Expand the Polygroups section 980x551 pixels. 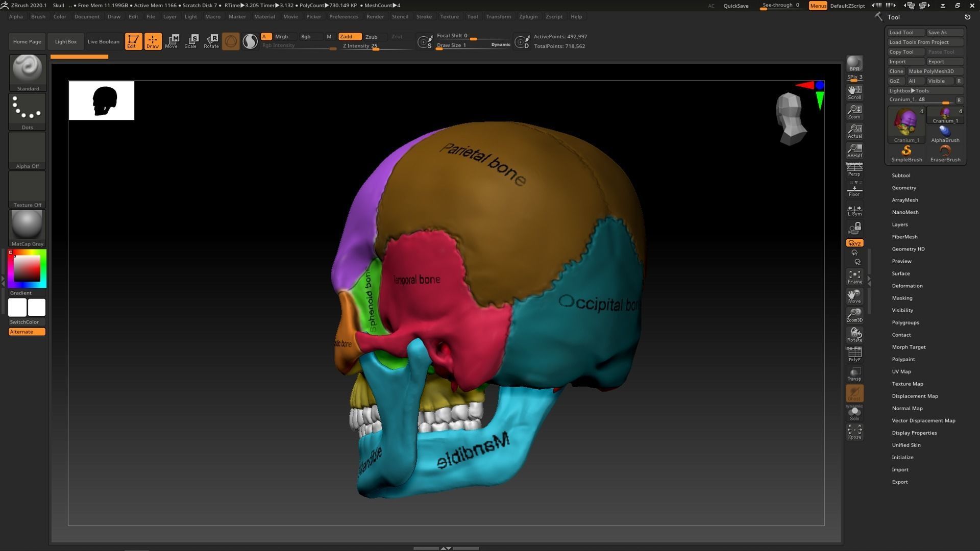[x=905, y=322]
